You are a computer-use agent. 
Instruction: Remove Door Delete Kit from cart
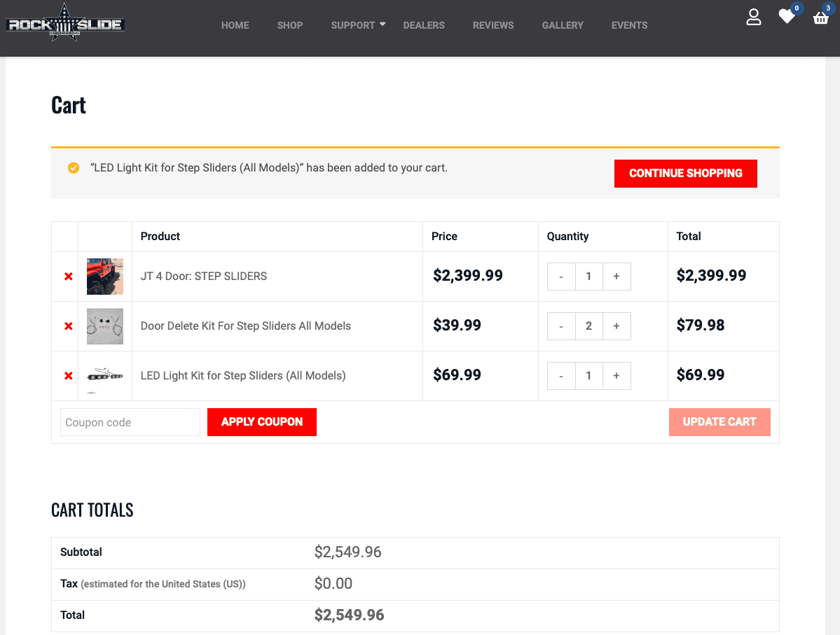(69, 326)
